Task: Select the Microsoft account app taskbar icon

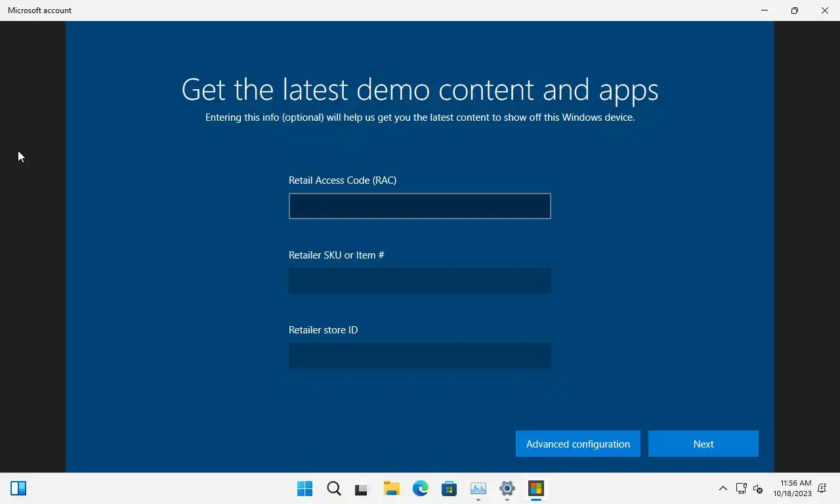Action: point(536,488)
